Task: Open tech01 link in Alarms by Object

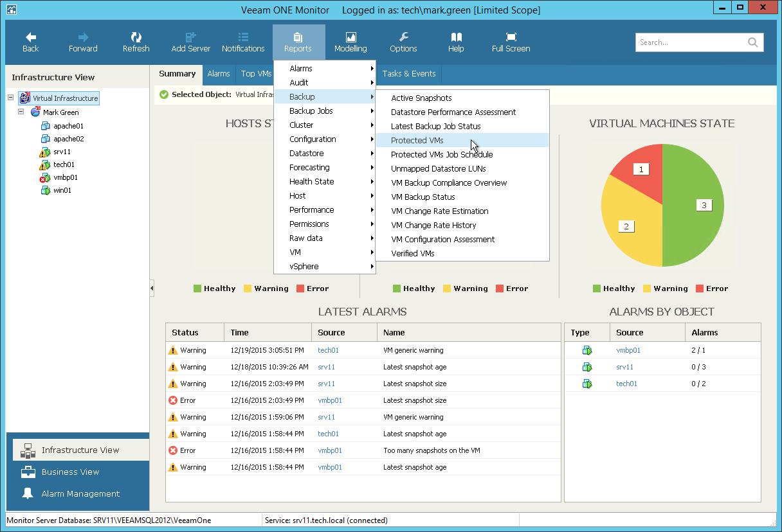Action: tap(626, 384)
